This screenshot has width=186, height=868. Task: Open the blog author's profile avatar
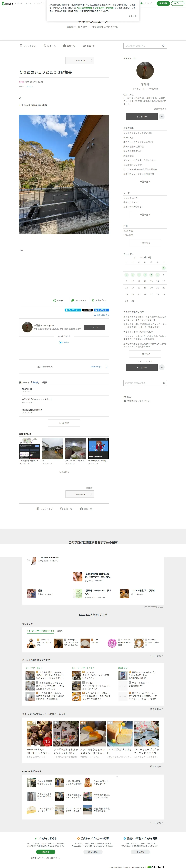(x=145, y=70)
